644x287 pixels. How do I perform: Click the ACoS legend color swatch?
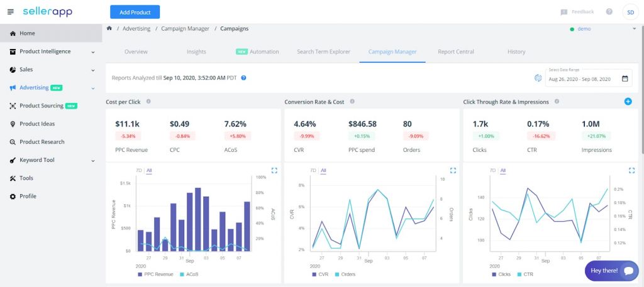(x=182, y=274)
